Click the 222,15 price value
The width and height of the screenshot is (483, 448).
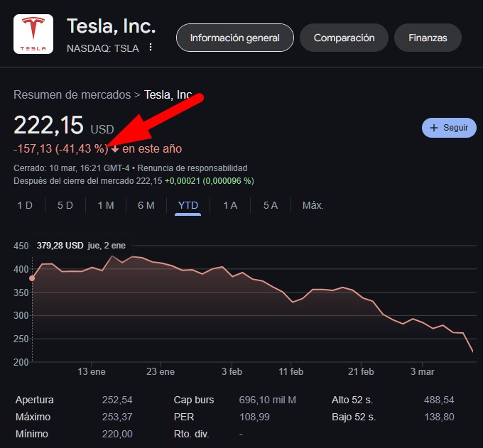[48, 126]
